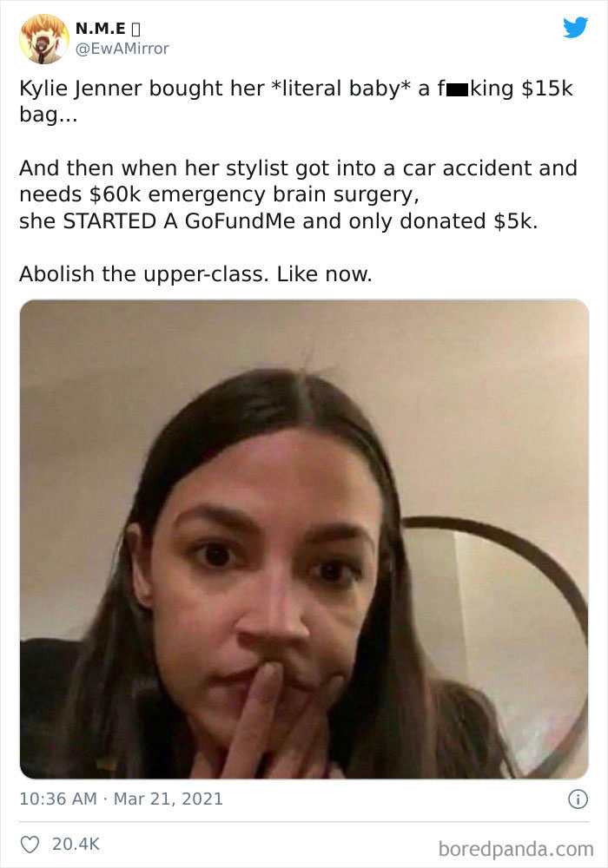Visit the @EwAMirror handle
Viewport: 608px width, 868px height.
tap(122, 49)
